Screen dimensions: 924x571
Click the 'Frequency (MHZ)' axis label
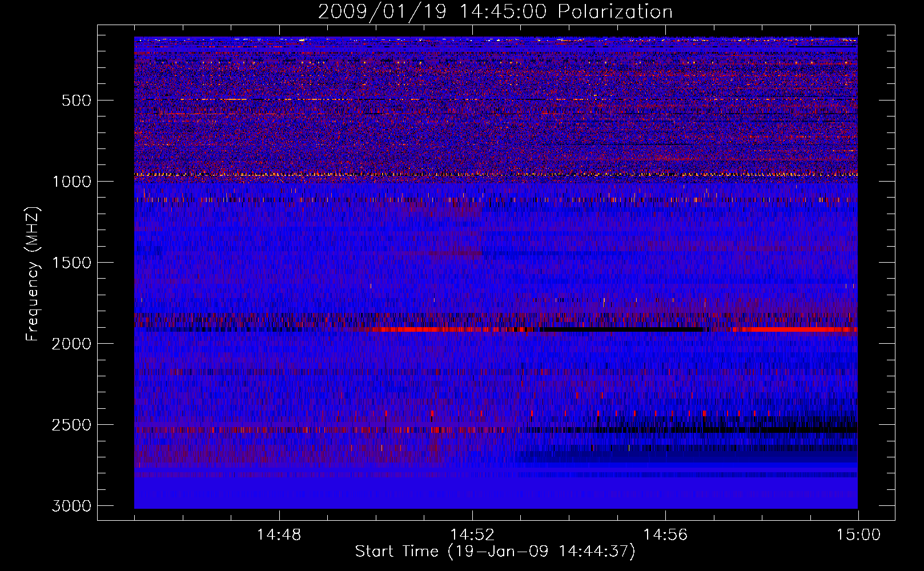pos(33,274)
